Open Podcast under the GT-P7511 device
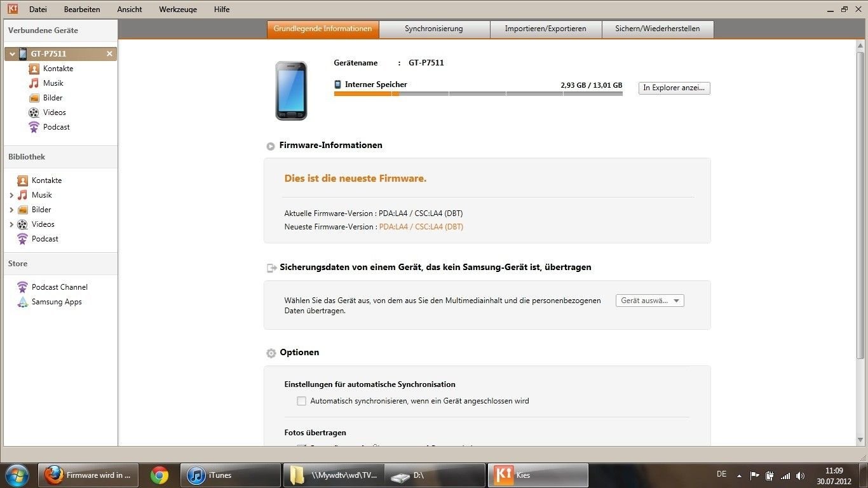Image resolution: width=868 pixels, height=488 pixels. (x=56, y=127)
